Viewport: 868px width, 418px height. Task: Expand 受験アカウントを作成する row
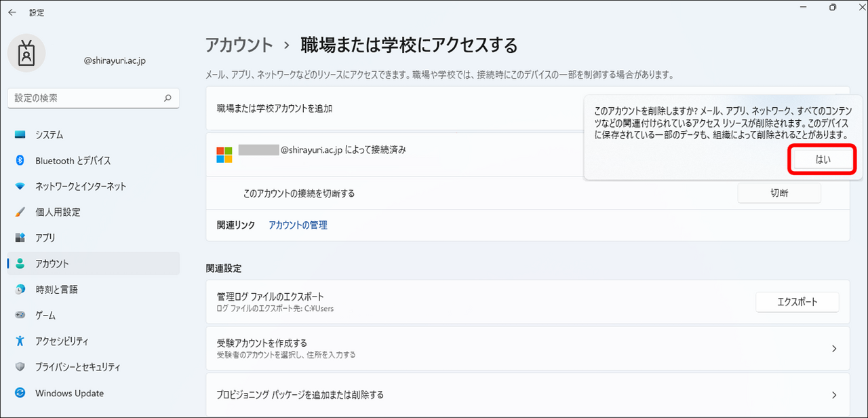[834, 349]
